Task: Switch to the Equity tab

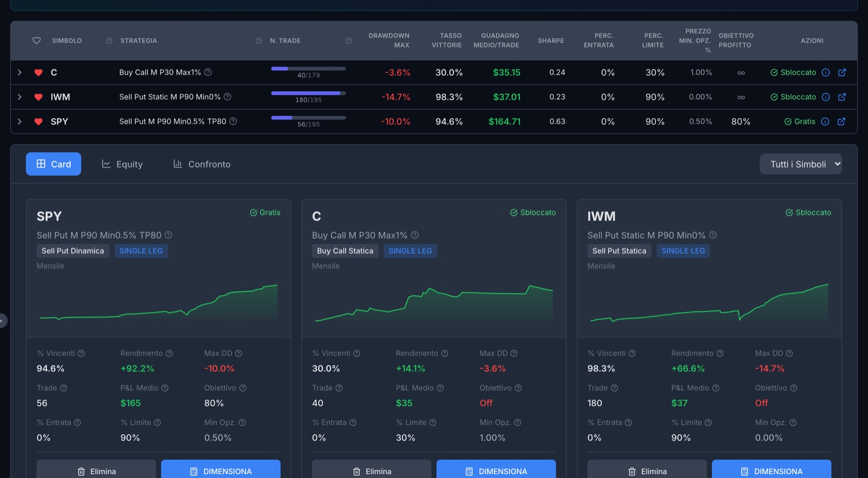Action: (x=122, y=164)
